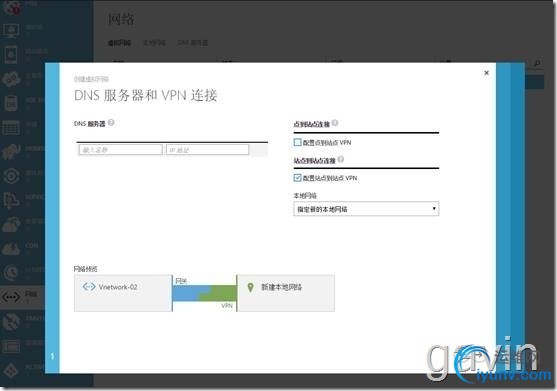Open the cloud services gears icon

11,79
